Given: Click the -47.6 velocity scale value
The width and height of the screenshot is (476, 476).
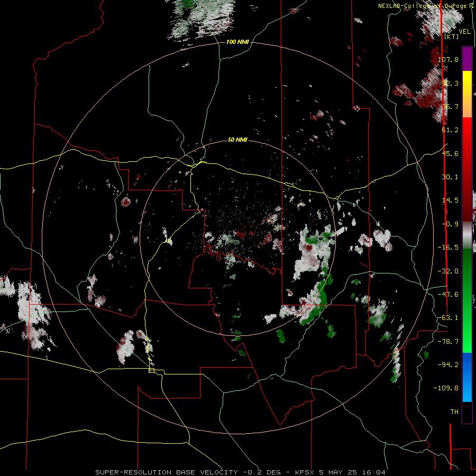Looking at the screenshot, I should point(448,295).
